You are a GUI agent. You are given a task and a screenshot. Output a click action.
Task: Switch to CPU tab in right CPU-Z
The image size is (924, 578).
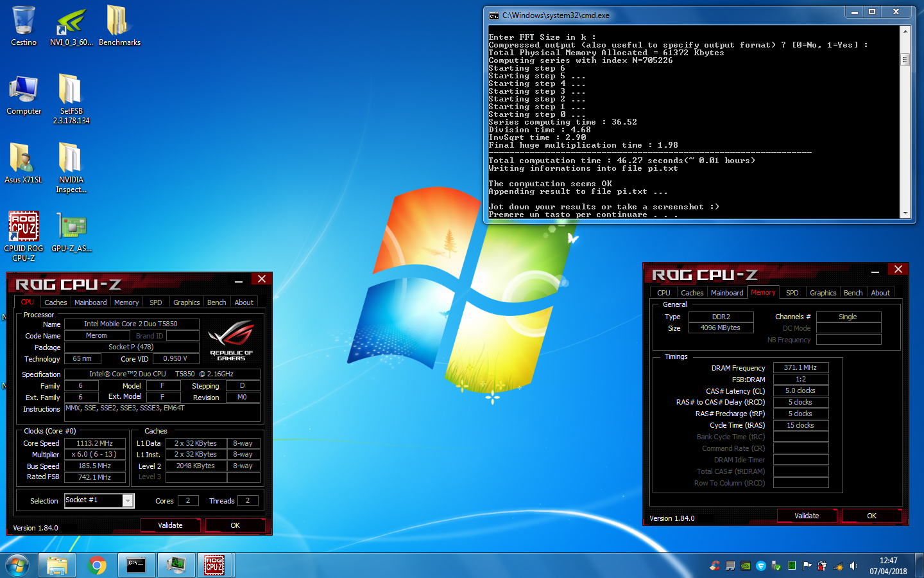[x=663, y=293]
